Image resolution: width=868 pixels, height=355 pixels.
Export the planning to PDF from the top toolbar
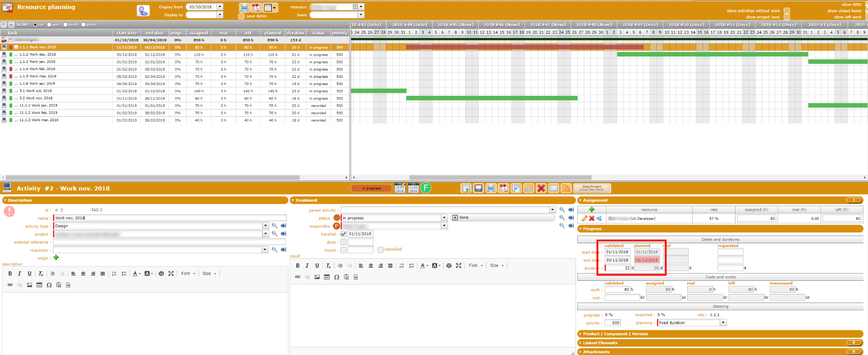256,7
